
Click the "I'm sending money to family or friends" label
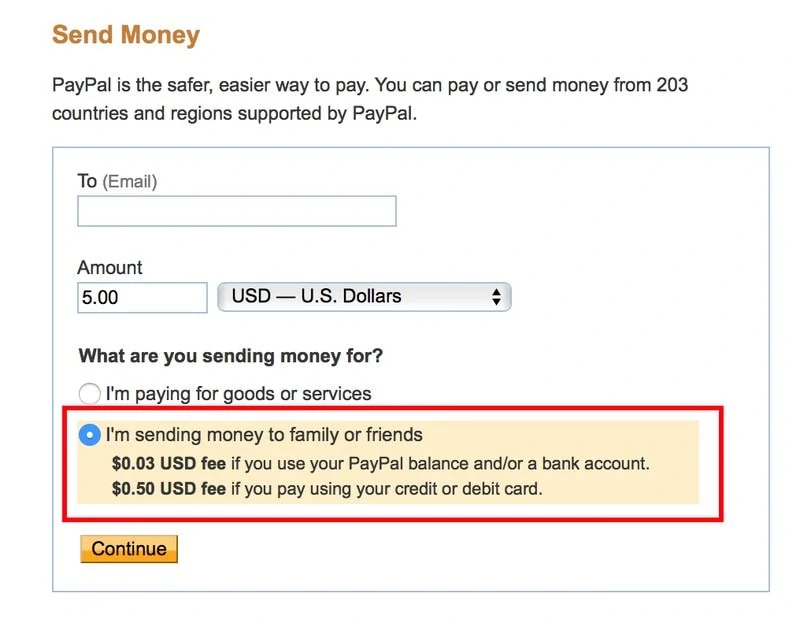(264, 435)
